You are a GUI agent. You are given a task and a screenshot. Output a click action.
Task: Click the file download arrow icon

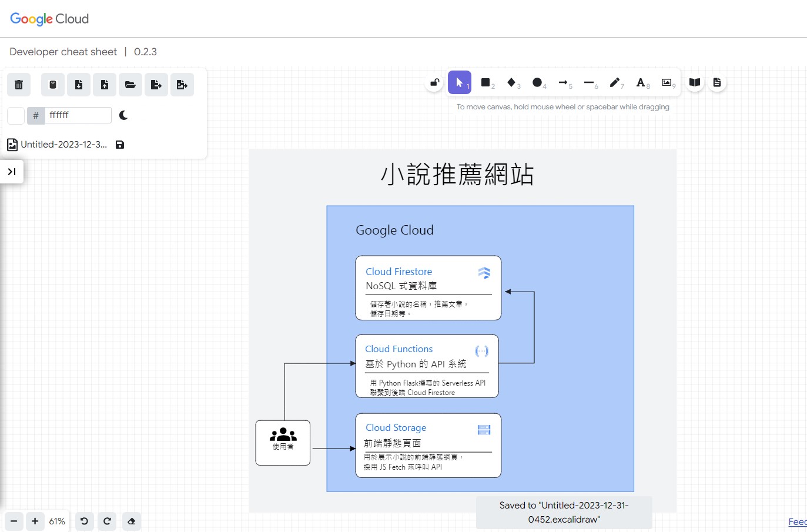[x=79, y=85]
